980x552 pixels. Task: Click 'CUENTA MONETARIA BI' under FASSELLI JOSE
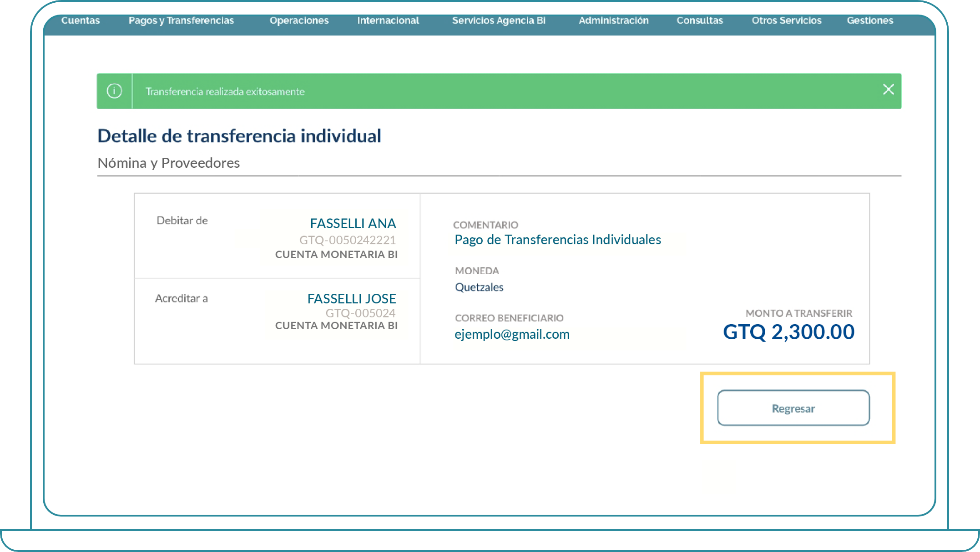coord(336,326)
